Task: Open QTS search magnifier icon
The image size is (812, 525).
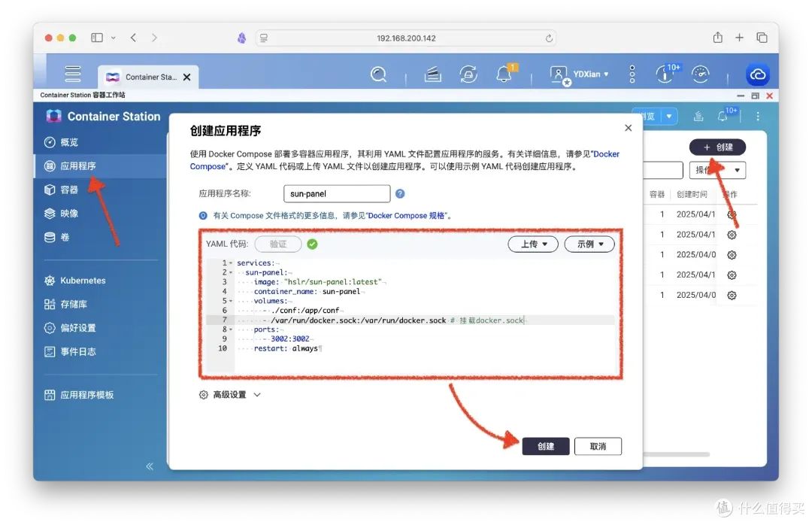Action: click(x=378, y=74)
